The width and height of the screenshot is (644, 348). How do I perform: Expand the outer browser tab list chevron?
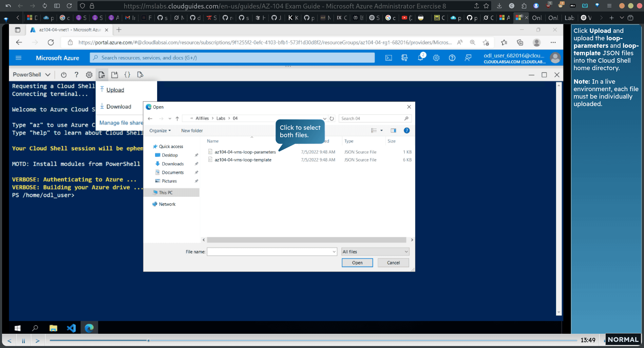coord(622,18)
